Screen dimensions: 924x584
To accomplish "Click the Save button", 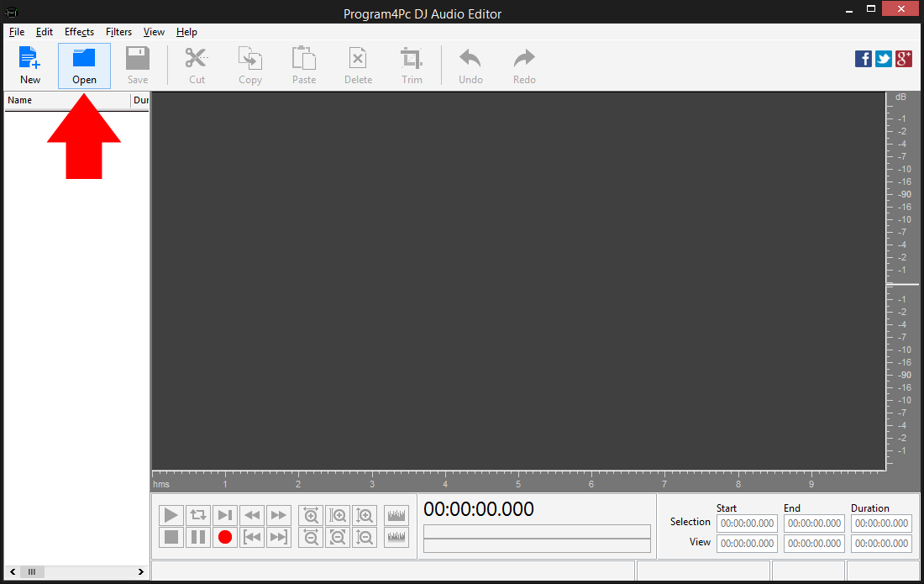I will [x=137, y=63].
